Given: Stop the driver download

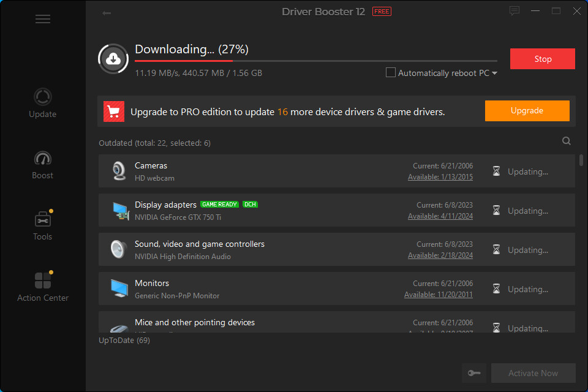Looking at the screenshot, I should click(542, 59).
